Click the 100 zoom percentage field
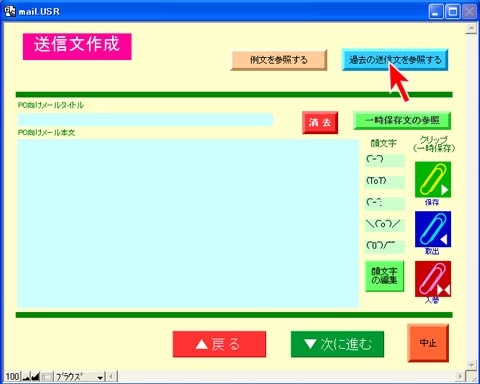The image size is (480, 384). pos(13,377)
